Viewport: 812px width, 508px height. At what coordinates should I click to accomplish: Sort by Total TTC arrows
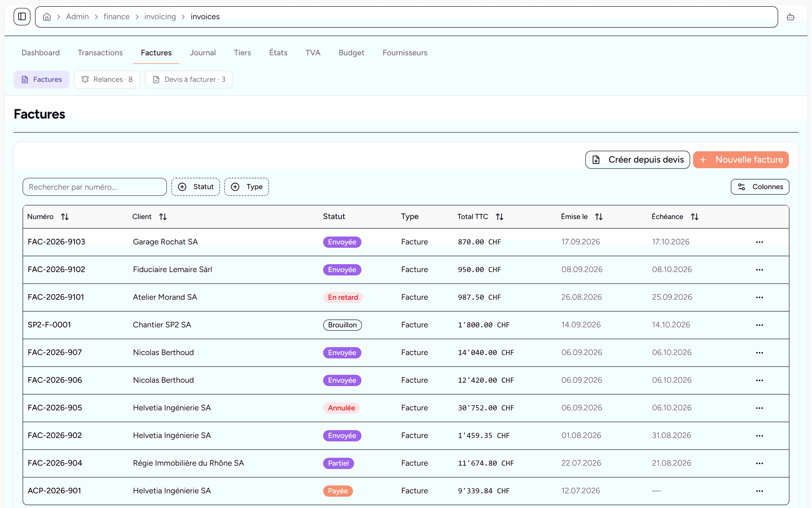[500, 217]
